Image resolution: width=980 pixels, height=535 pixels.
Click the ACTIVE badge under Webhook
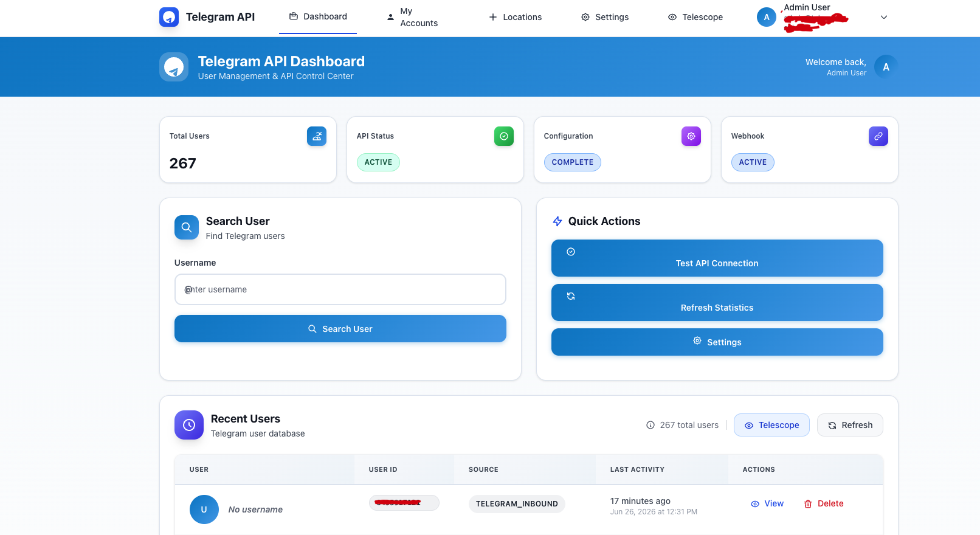click(753, 162)
